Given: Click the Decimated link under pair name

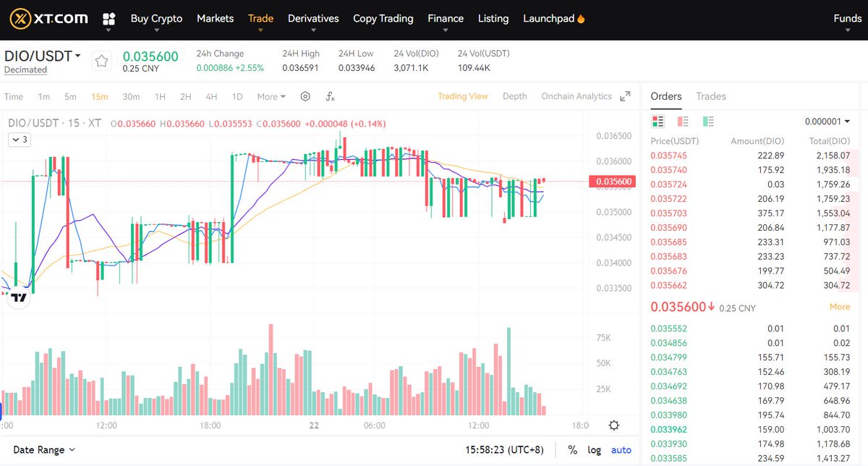Looking at the screenshot, I should point(25,70).
